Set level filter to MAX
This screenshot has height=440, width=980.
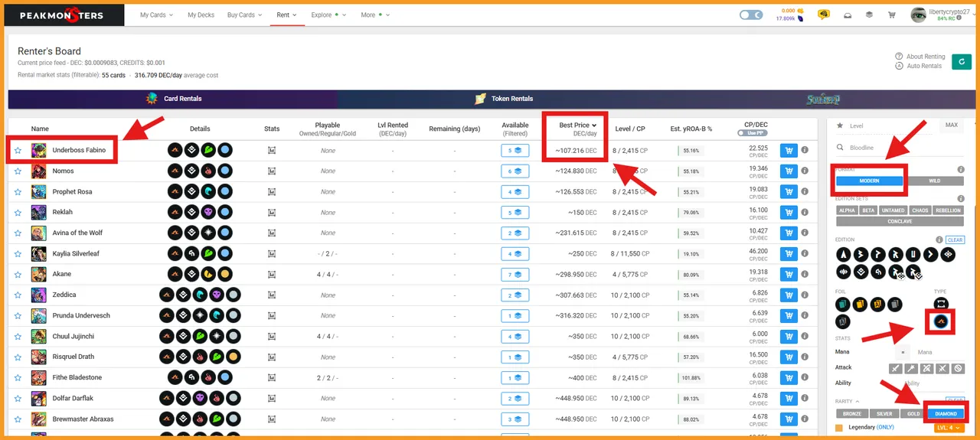tap(951, 125)
